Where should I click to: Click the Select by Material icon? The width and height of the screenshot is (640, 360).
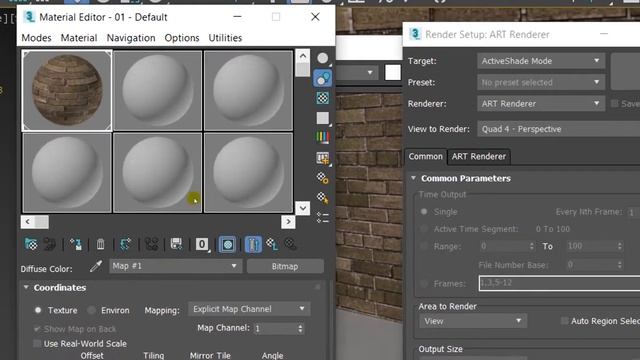coord(322,198)
